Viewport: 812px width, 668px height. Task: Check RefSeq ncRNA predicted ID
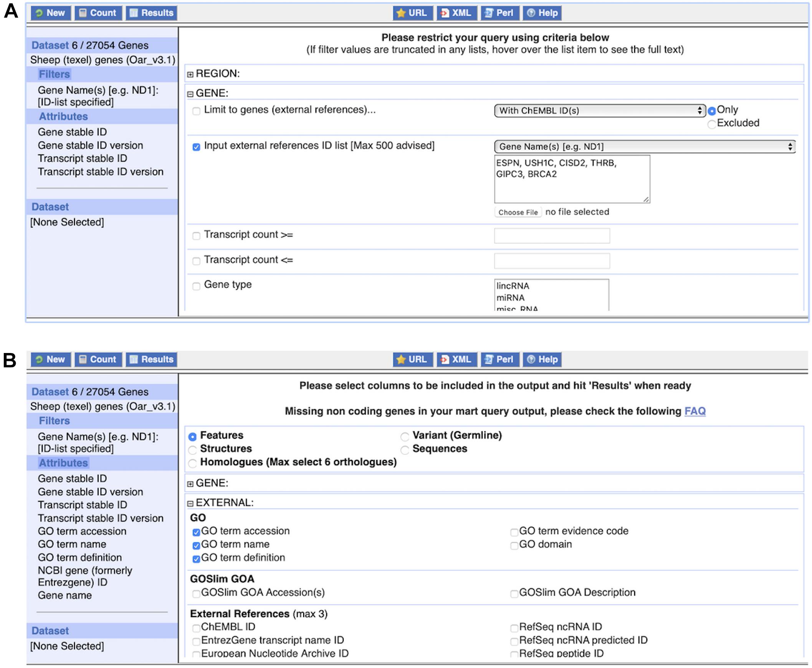(514, 642)
